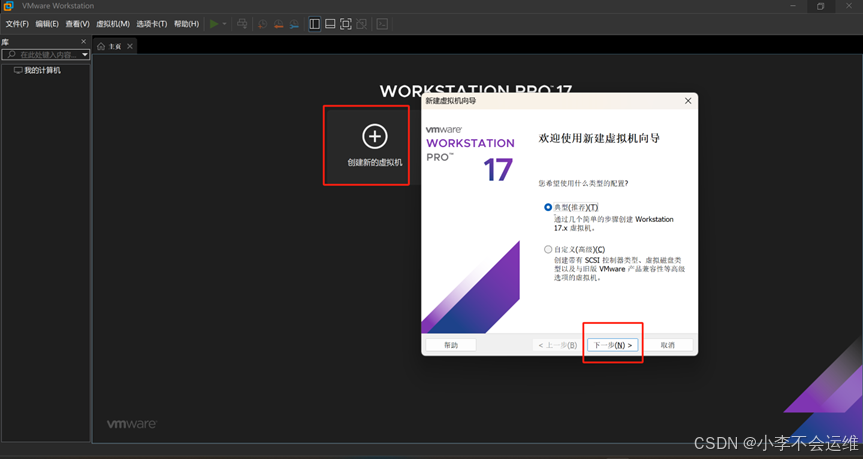Click the Unity mode toolbar icon
863x459 pixels.
click(362, 24)
